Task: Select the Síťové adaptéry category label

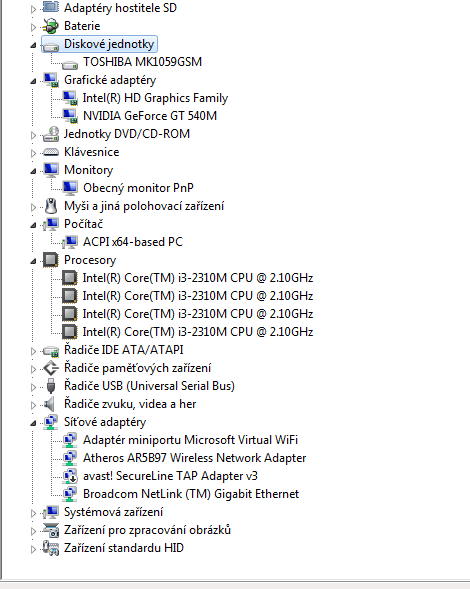Action: point(105,422)
